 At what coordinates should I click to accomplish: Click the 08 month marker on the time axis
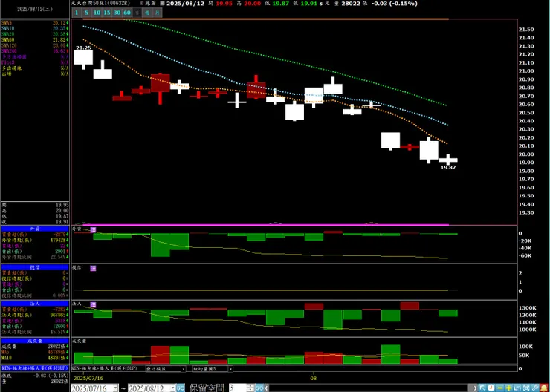[314, 379]
